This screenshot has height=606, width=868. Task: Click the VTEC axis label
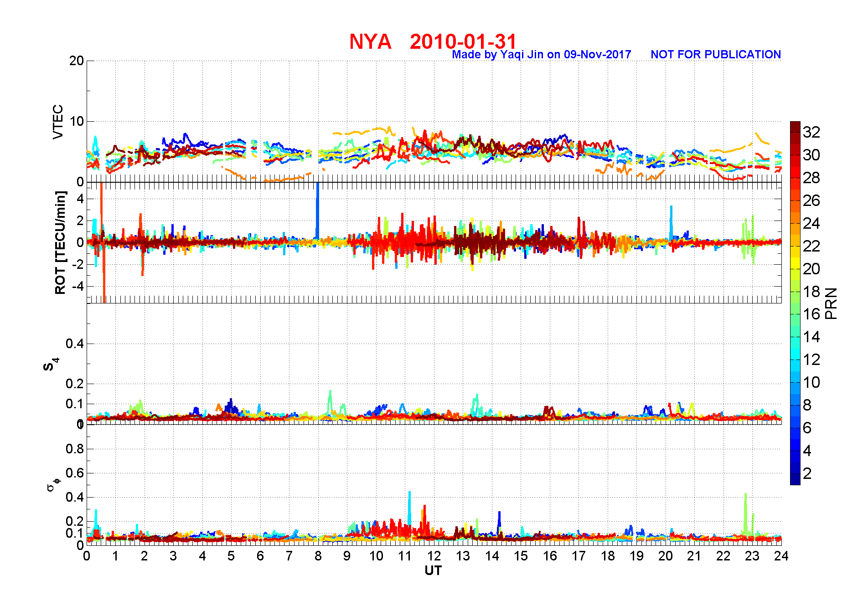58,122
